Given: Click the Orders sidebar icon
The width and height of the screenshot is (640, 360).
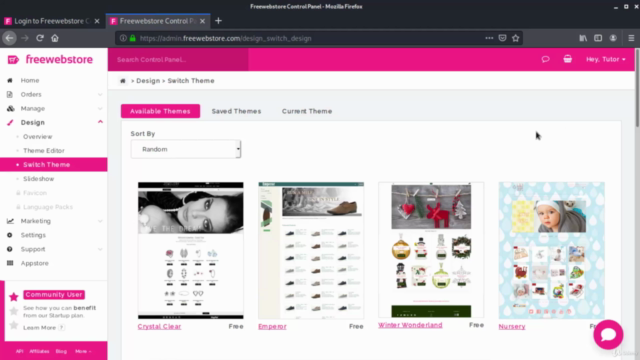Looking at the screenshot, I should coord(10,94).
